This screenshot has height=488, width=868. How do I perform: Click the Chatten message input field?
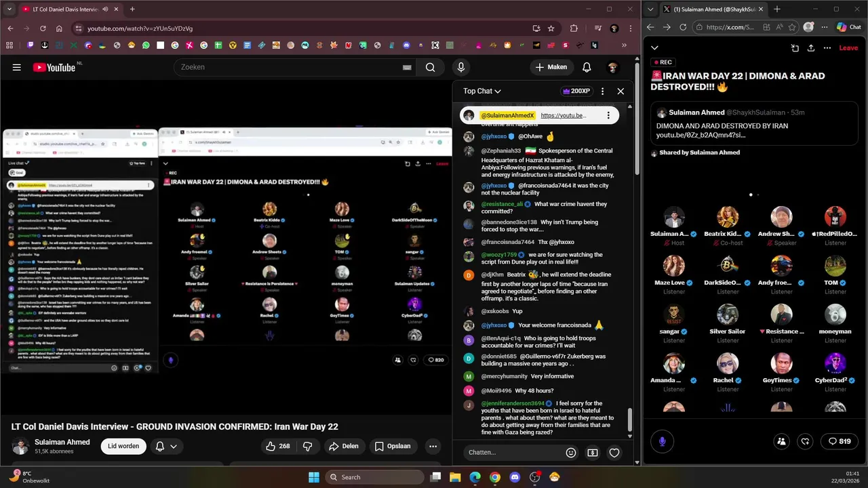point(515,452)
